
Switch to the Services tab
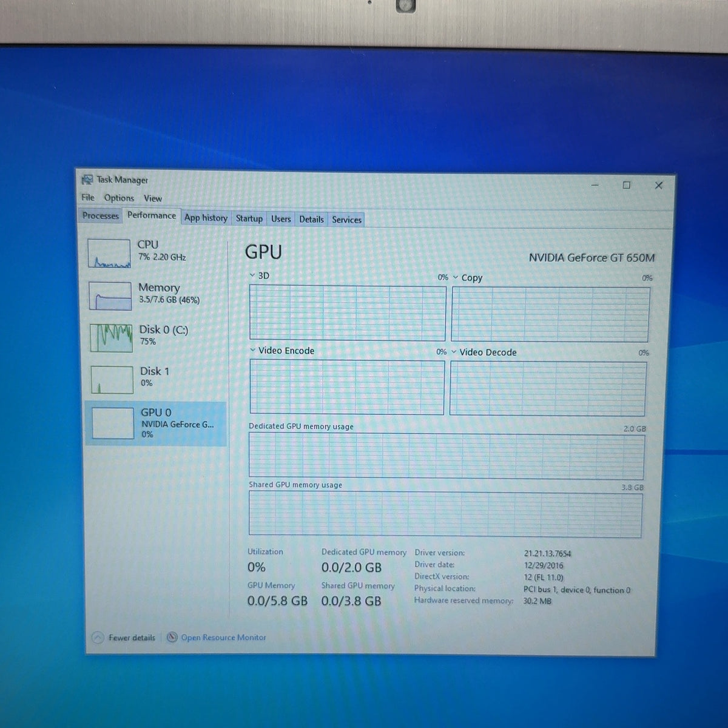pos(346,220)
